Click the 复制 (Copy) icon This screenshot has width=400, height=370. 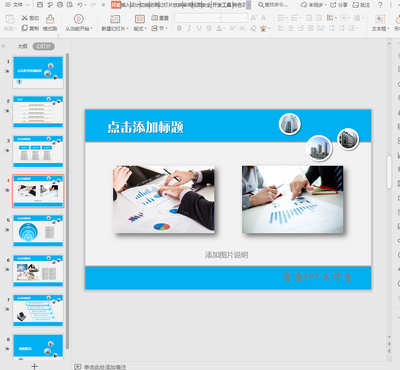pyautogui.click(x=24, y=28)
